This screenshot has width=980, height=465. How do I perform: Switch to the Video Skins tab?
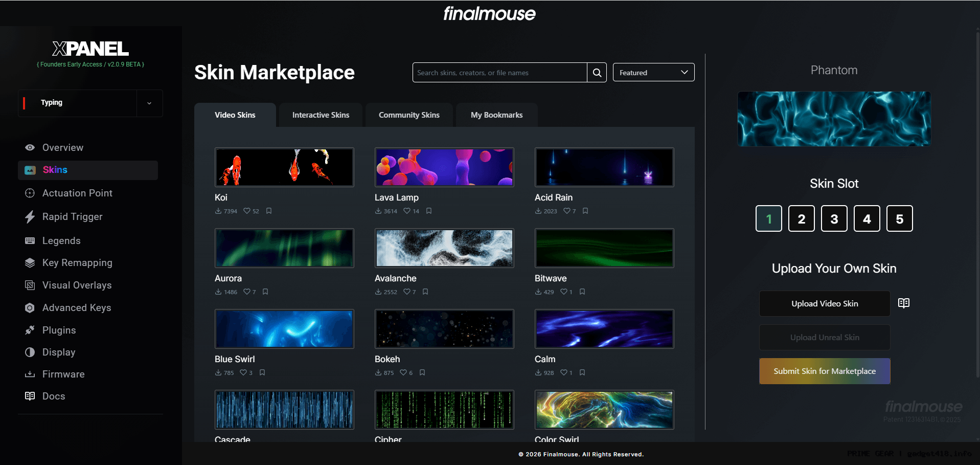coord(235,115)
